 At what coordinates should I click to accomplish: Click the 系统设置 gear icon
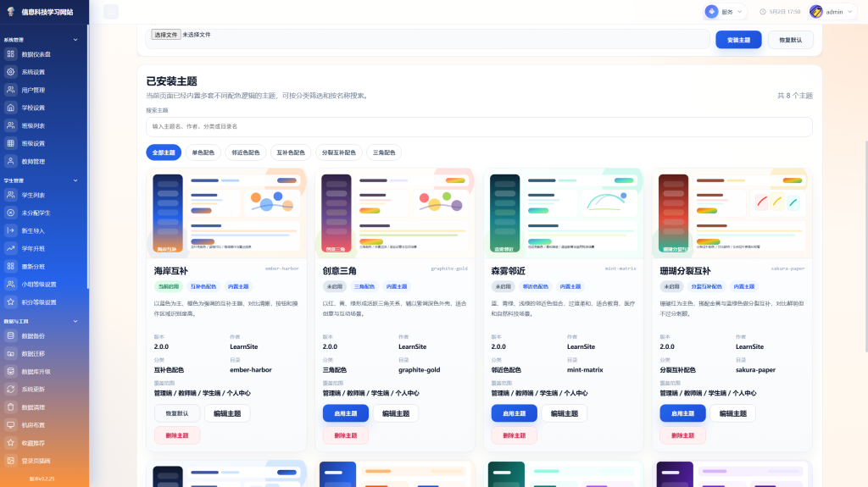pyautogui.click(x=10, y=72)
